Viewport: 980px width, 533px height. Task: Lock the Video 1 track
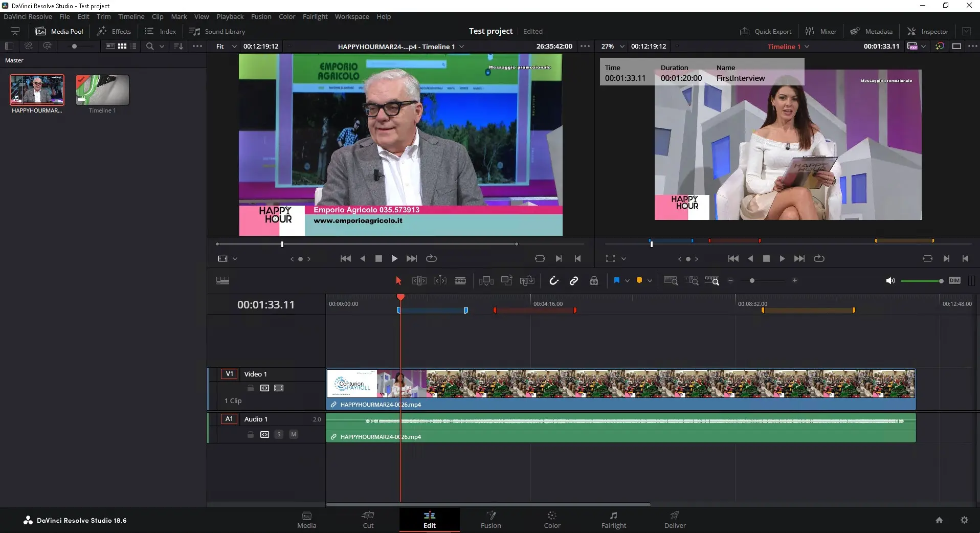[x=251, y=388]
